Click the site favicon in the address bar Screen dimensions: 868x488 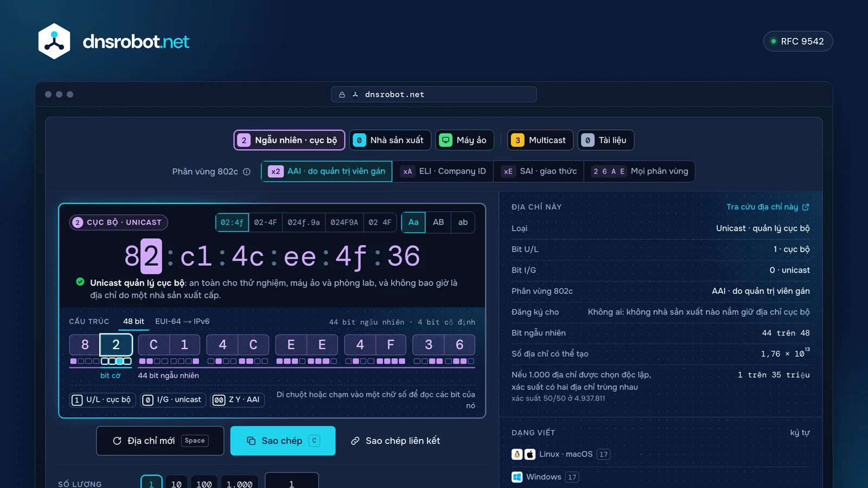click(355, 94)
